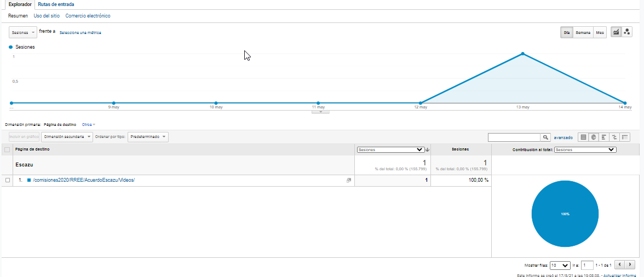Viewport: 644px width, 277px height.
Task: Go to next page arrow in pagination
Action: click(630, 265)
